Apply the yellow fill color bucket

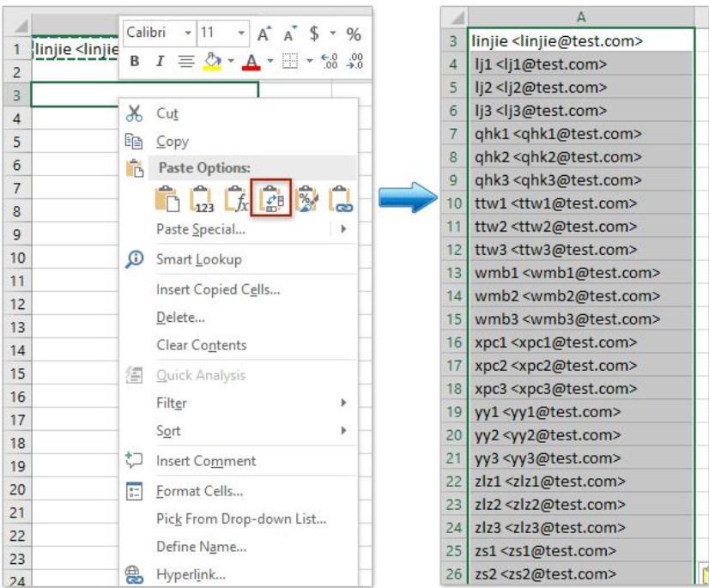(213, 61)
